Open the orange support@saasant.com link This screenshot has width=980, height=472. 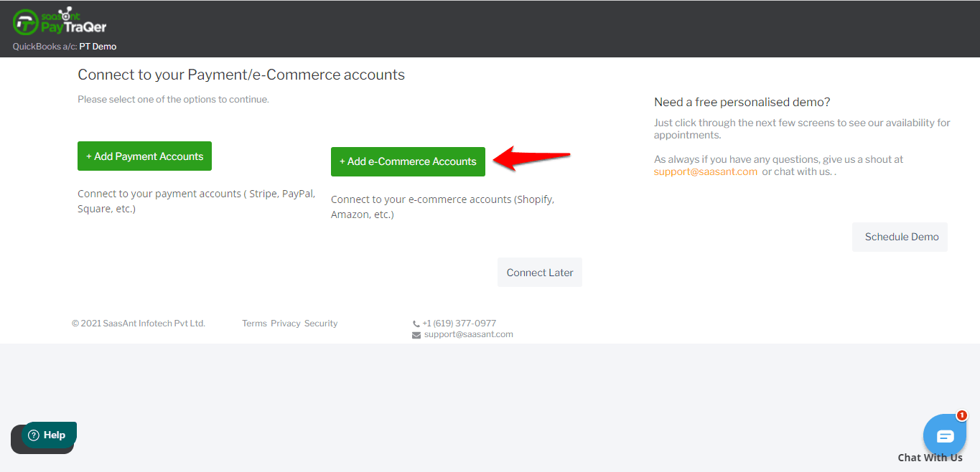(x=705, y=172)
